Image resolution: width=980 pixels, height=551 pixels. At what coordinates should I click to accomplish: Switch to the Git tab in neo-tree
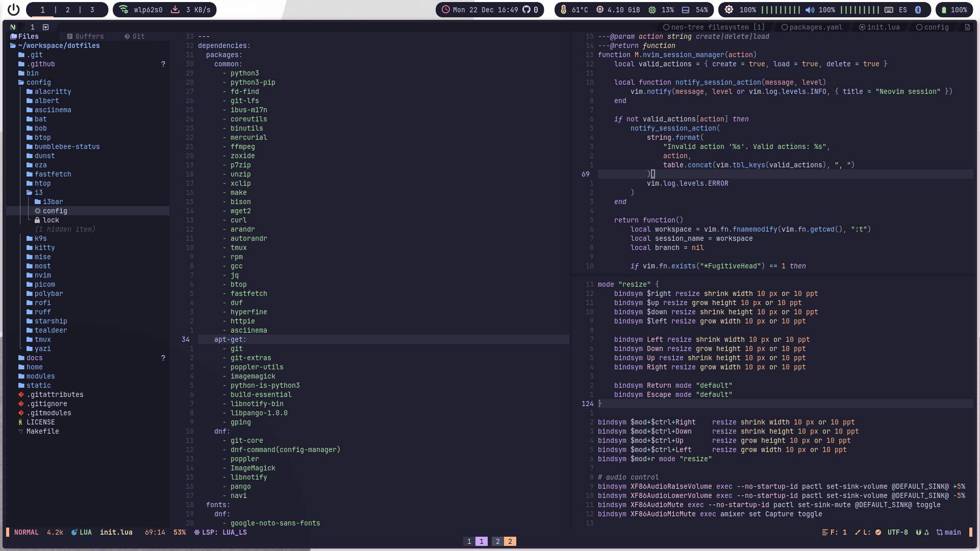click(x=134, y=36)
